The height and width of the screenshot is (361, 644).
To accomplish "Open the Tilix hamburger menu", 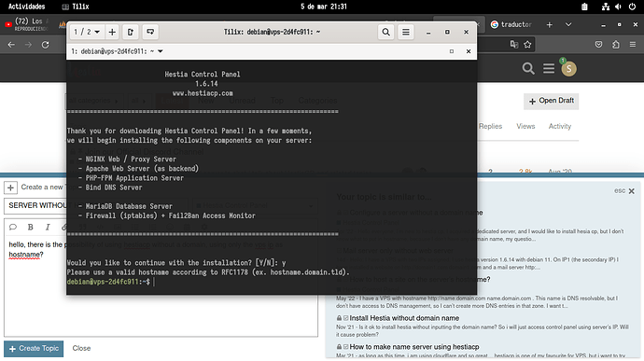I will point(406,32).
